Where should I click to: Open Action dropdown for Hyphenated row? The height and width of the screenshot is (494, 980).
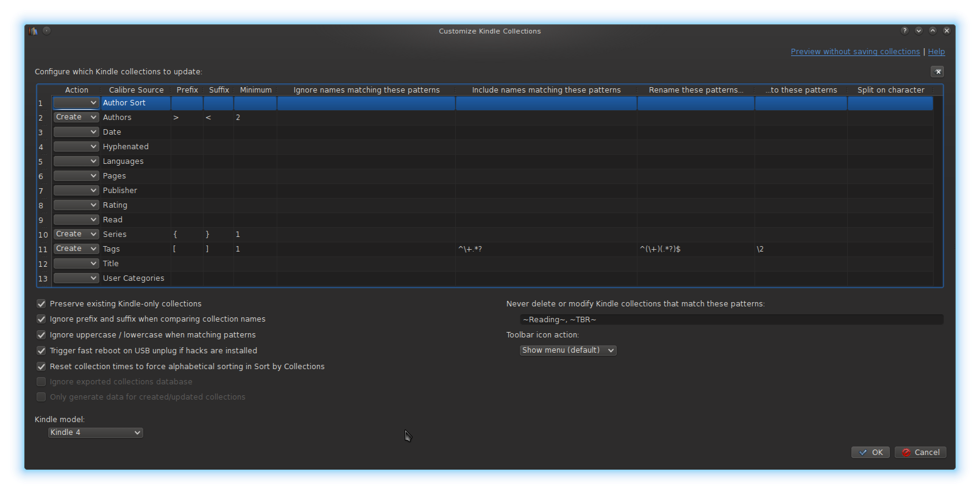76,147
